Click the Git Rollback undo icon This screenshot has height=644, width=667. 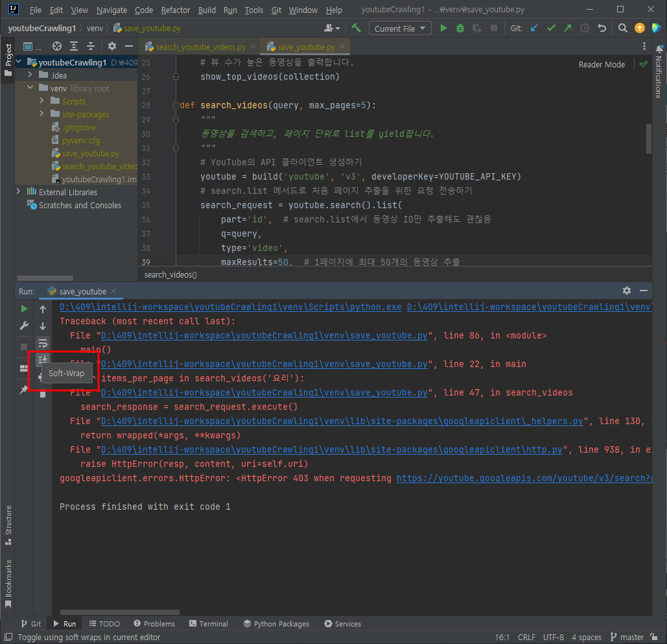(602, 28)
